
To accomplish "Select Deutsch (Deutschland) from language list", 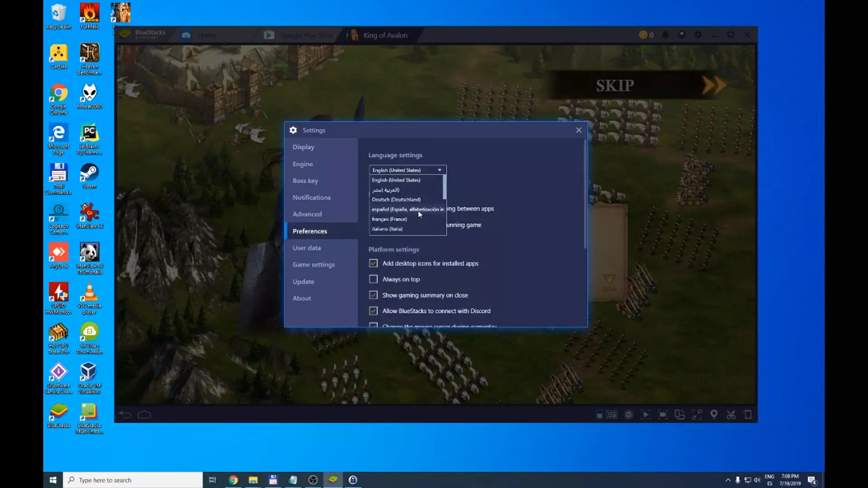I will (x=396, y=199).
